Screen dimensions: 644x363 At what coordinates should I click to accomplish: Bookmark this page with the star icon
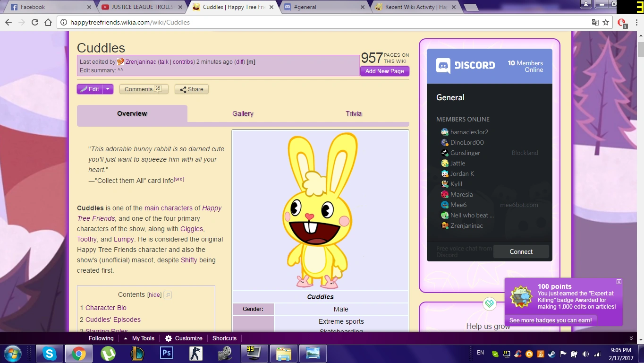coord(606,22)
